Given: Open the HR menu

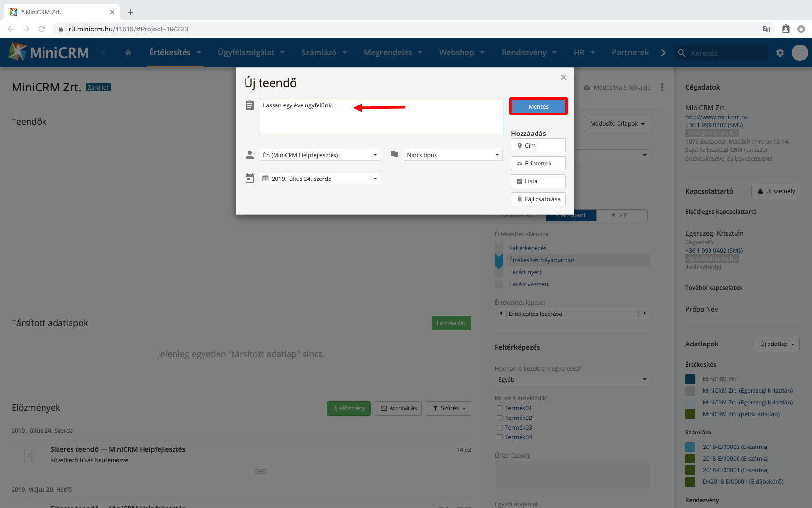Looking at the screenshot, I should coord(584,53).
